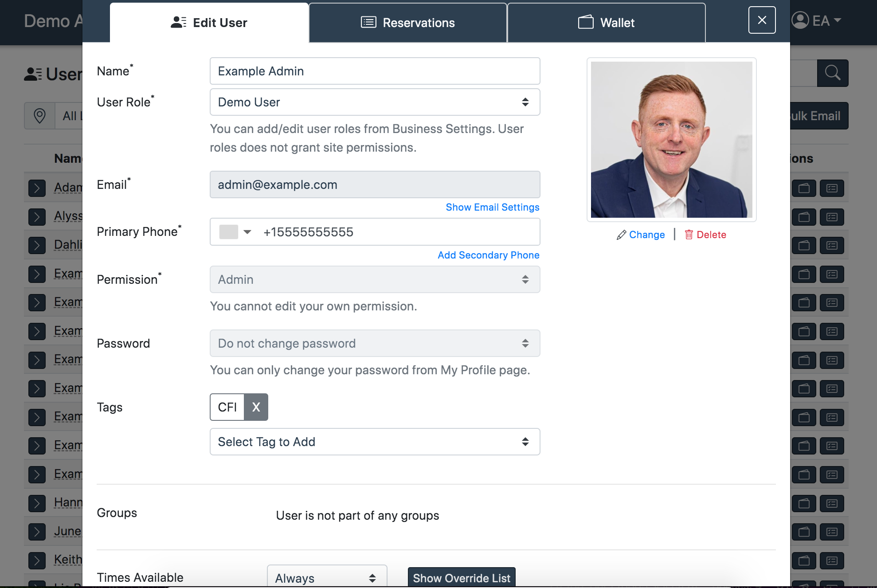The image size is (877, 588).
Task: Click Show Email Settings link
Action: 492,207
